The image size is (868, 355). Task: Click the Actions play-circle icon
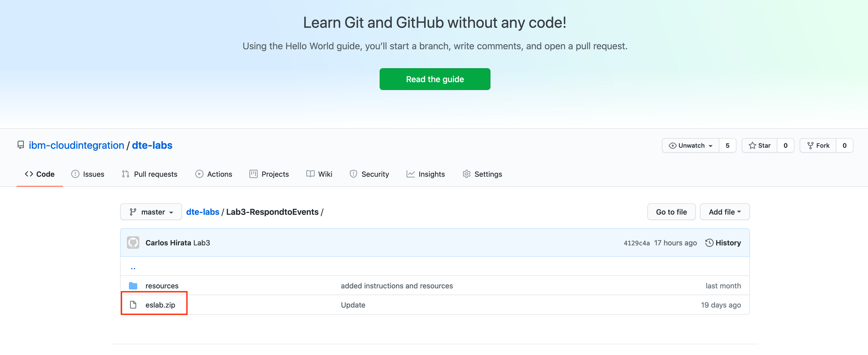point(199,174)
